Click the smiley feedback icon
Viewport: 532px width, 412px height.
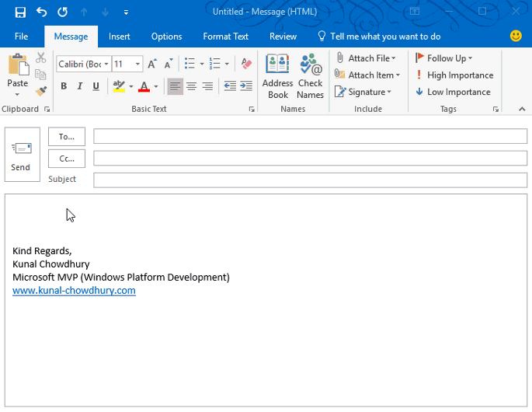tap(516, 36)
